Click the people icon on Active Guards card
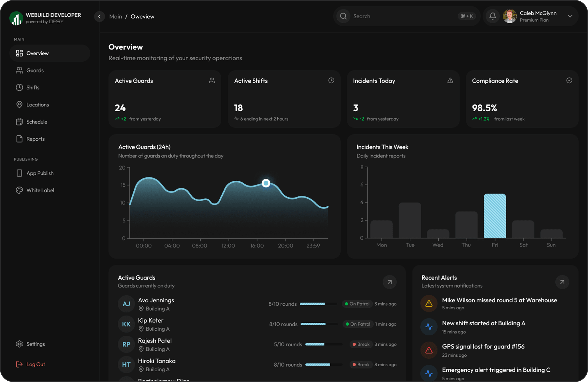 click(212, 80)
